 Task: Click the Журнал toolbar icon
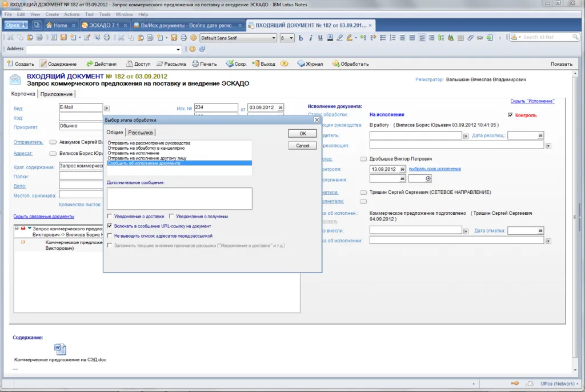[x=302, y=64]
